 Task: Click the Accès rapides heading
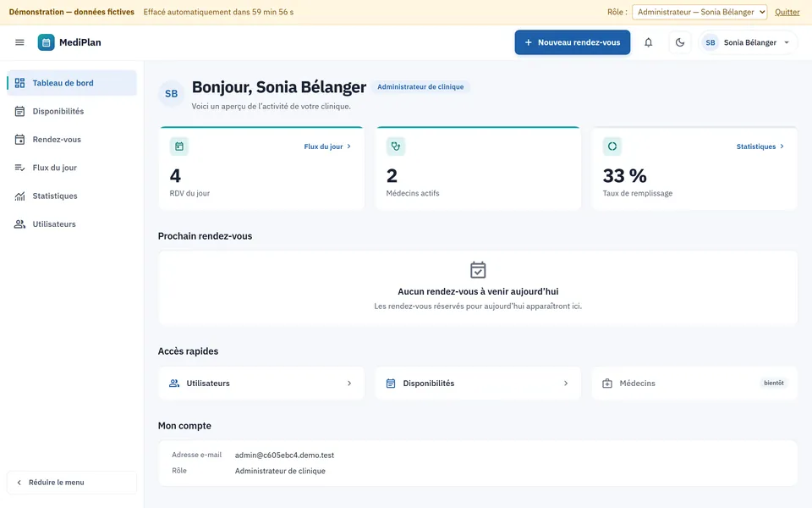pos(188,351)
